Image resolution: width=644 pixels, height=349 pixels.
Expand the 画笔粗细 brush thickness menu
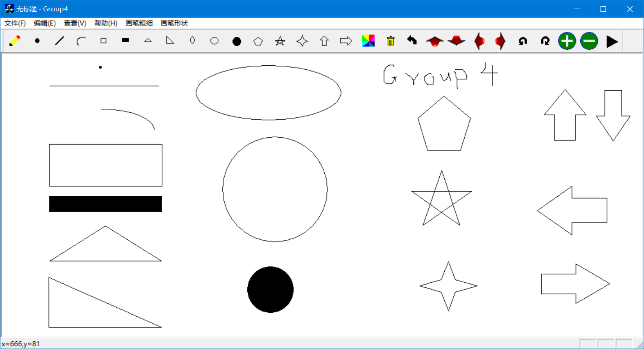click(x=139, y=23)
